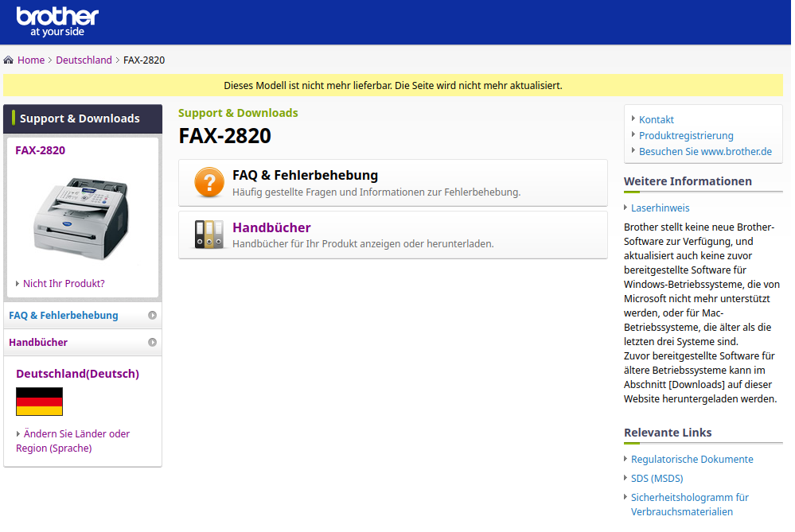Open the Handbücher main heading link
Image resolution: width=795 pixels, height=532 pixels.
click(x=271, y=228)
